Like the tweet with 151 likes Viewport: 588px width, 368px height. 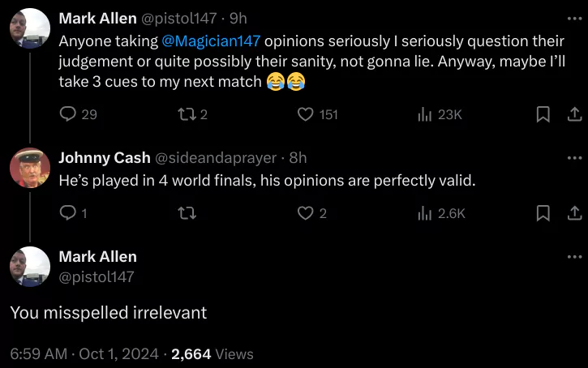[x=305, y=115]
